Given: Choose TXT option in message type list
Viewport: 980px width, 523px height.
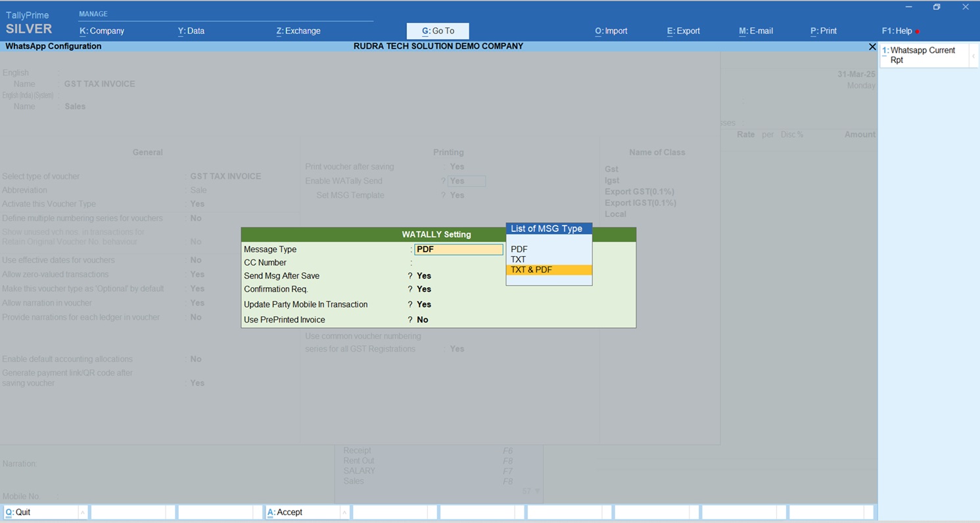Looking at the screenshot, I should coord(519,260).
